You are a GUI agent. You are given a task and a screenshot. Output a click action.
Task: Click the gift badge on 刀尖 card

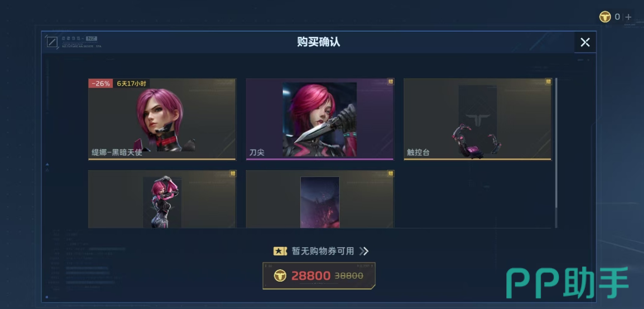pyautogui.click(x=390, y=82)
